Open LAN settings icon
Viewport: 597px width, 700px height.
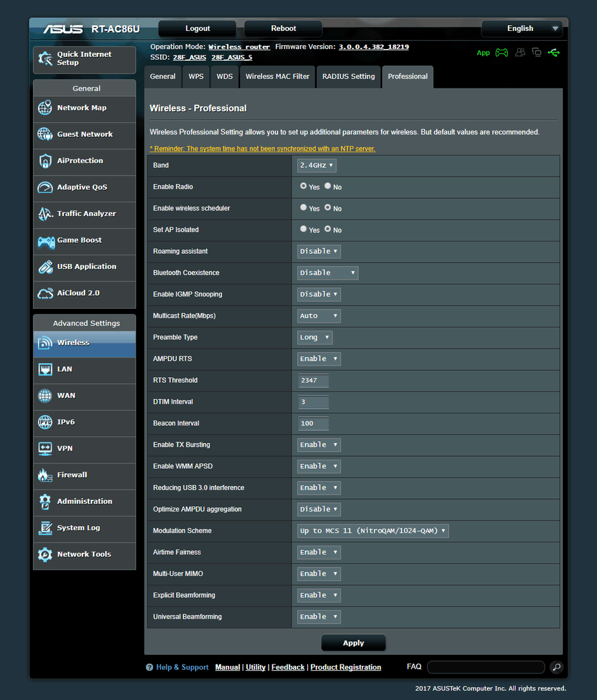tap(45, 369)
